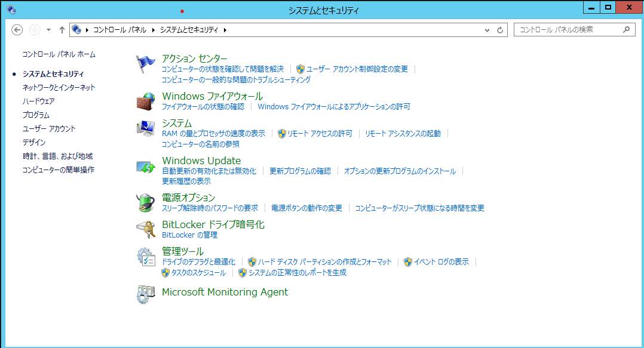Viewport: 644px width, 348px height.
Task: Click the Power Options battery icon
Action: tap(145, 203)
